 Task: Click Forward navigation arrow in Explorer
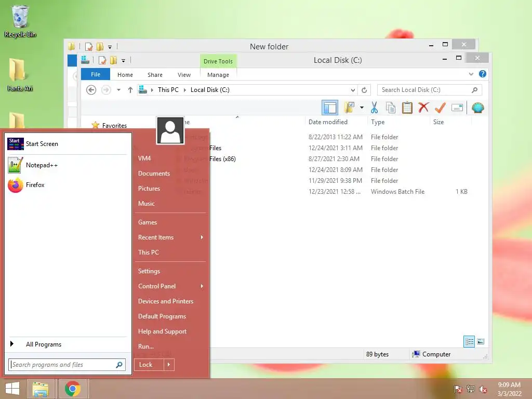(x=106, y=90)
